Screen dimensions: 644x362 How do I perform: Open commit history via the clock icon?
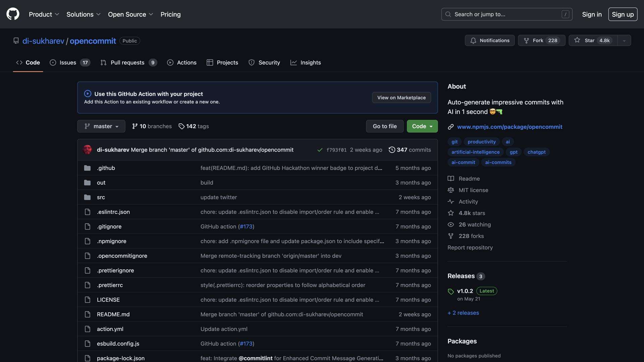(x=392, y=150)
